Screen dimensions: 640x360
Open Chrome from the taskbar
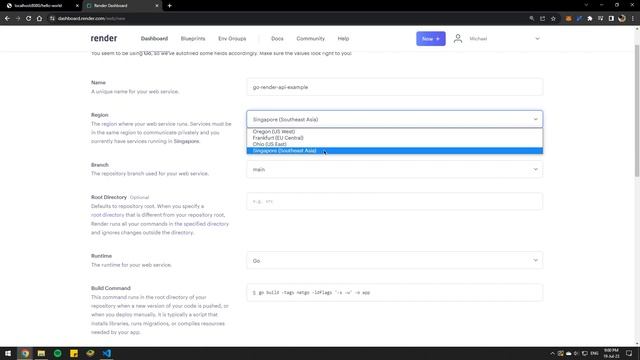[25, 353]
